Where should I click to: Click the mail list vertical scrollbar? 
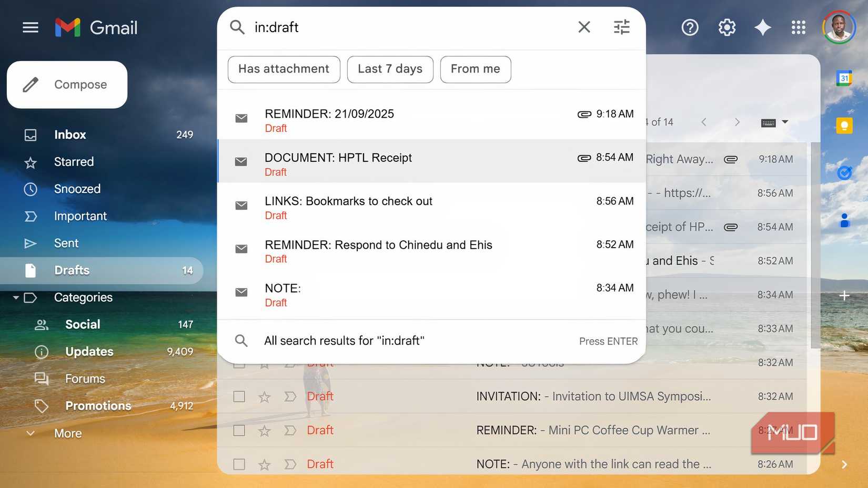point(815,245)
